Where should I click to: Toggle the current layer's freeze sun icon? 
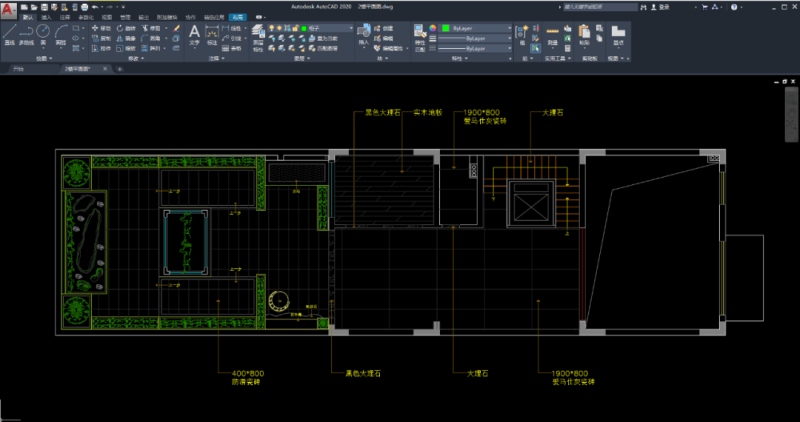(x=281, y=29)
